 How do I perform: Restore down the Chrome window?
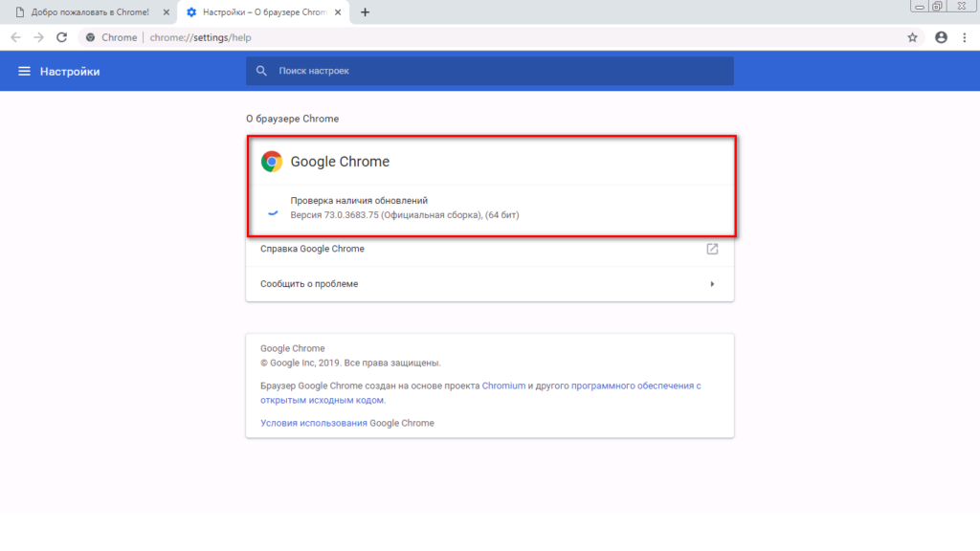click(x=937, y=7)
